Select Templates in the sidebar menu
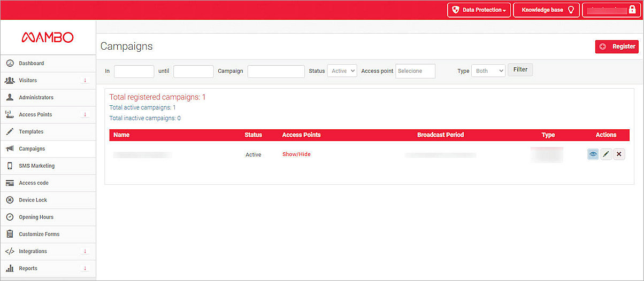 (x=31, y=132)
